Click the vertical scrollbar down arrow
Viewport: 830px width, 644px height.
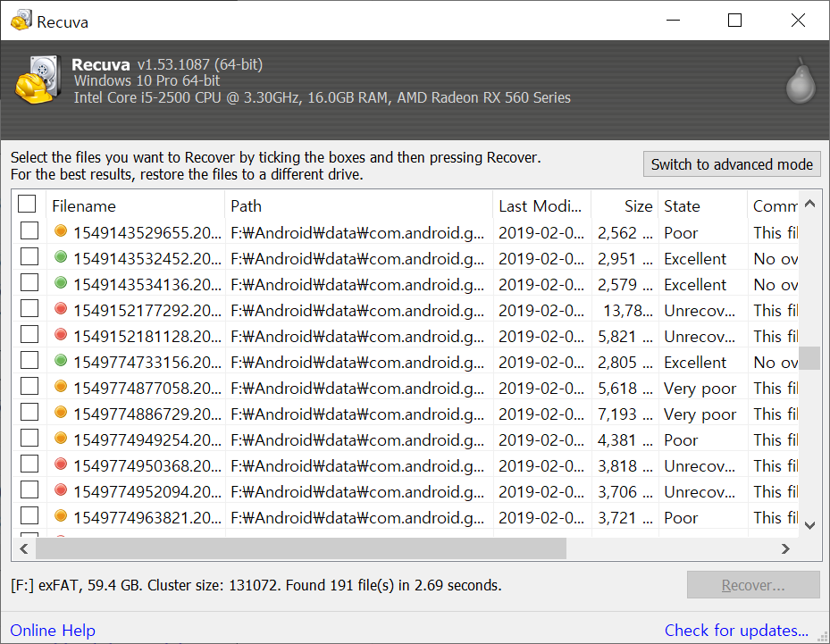point(809,525)
